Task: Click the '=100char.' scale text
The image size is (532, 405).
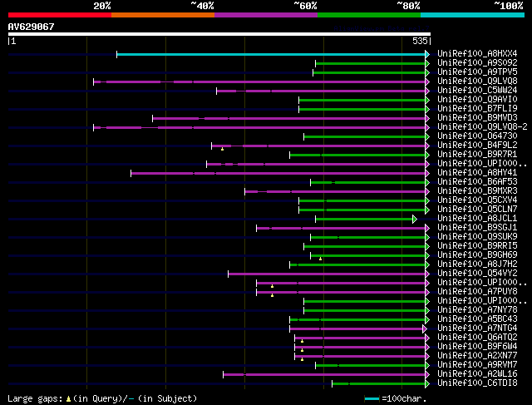Action: (x=404, y=398)
